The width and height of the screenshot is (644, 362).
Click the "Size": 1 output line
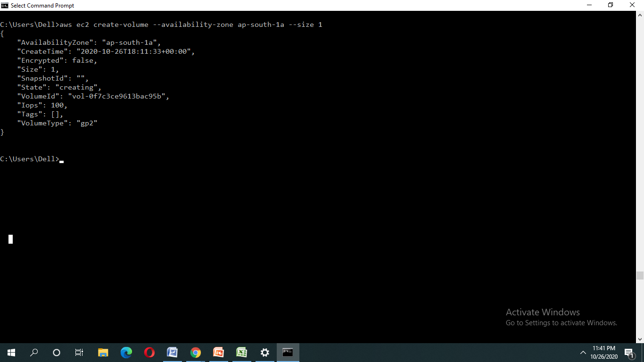(x=38, y=69)
